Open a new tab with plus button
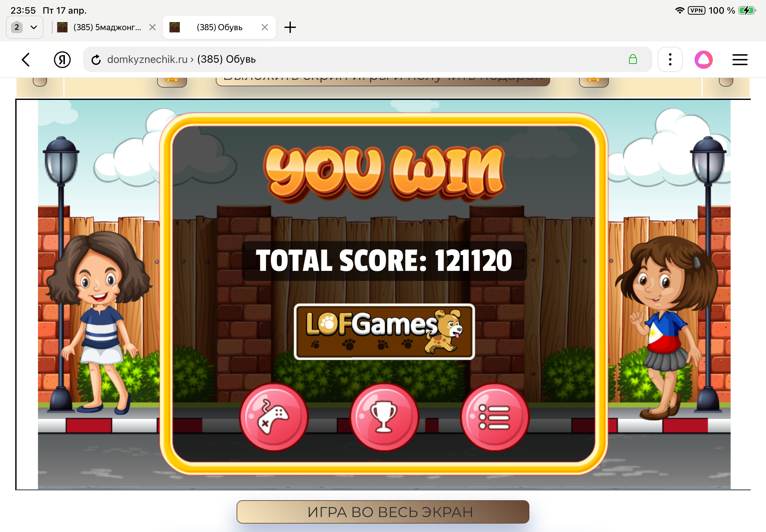The image size is (766, 532). pos(290,27)
